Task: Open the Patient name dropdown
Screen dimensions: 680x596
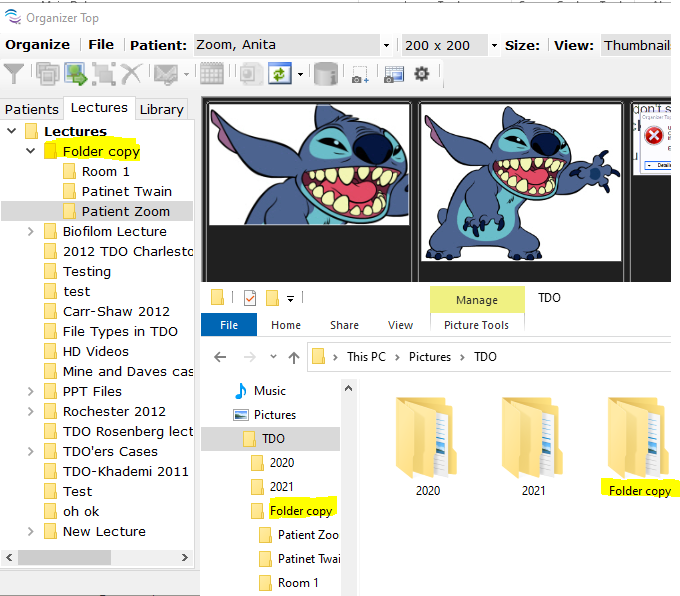Action: [x=386, y=45]
